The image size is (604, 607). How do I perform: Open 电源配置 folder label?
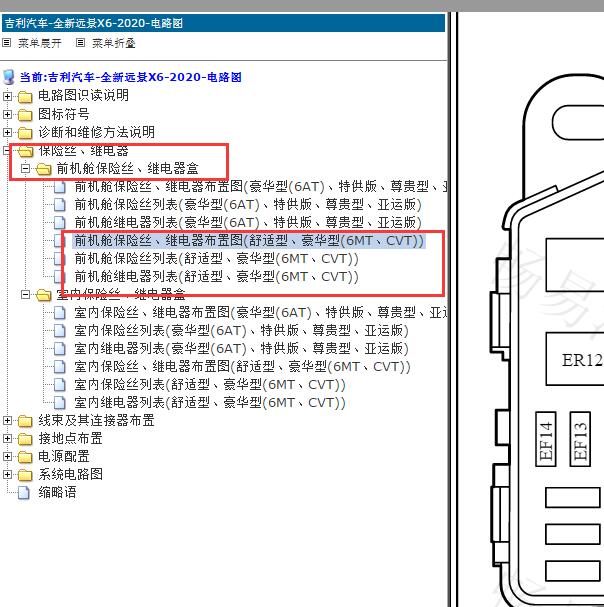(x=64, y=456)
